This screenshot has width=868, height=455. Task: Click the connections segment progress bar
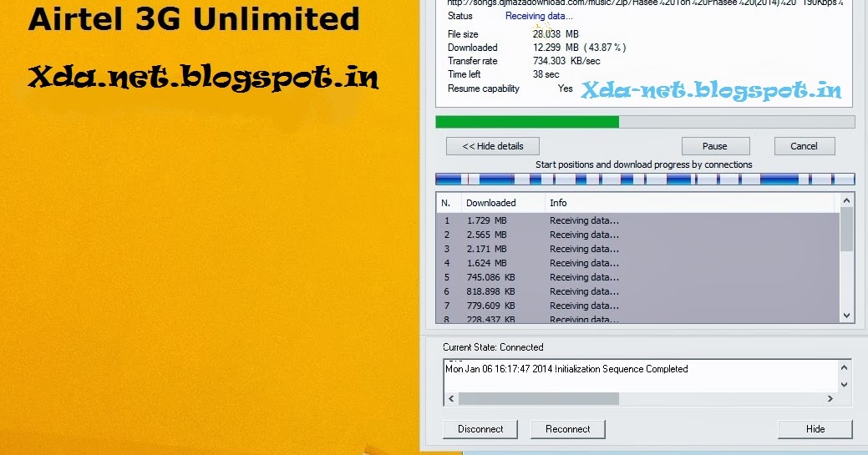[646, 179]
